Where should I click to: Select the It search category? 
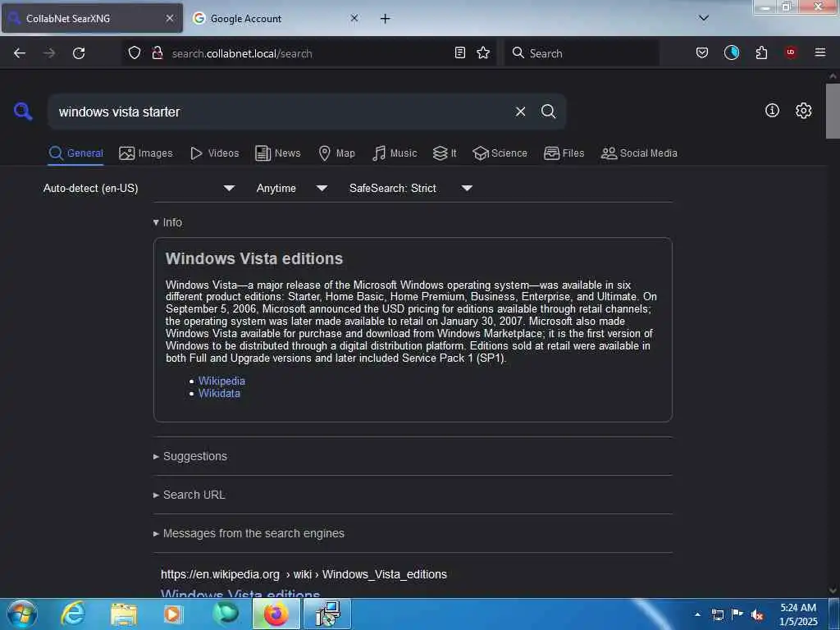pyautogui.click(x=445, y=153)
